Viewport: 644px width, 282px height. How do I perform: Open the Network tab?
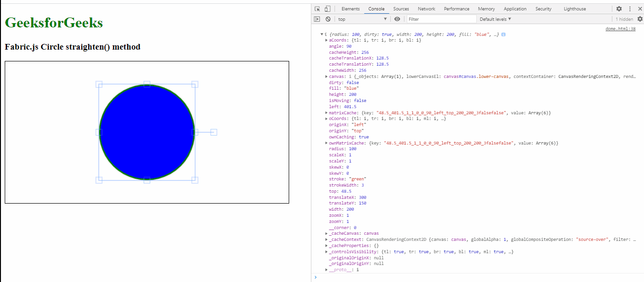coord(426,9)
